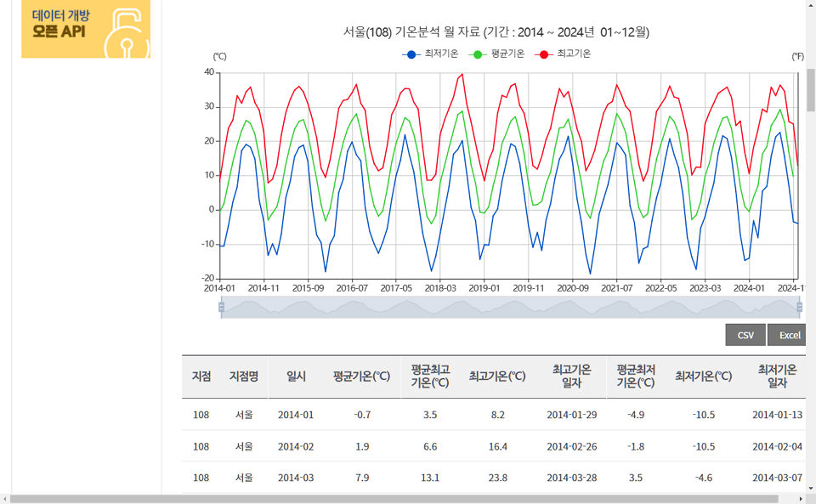Click the horizontal page scrollbar thumb
816x504 pixels.
tap(394, 499)
